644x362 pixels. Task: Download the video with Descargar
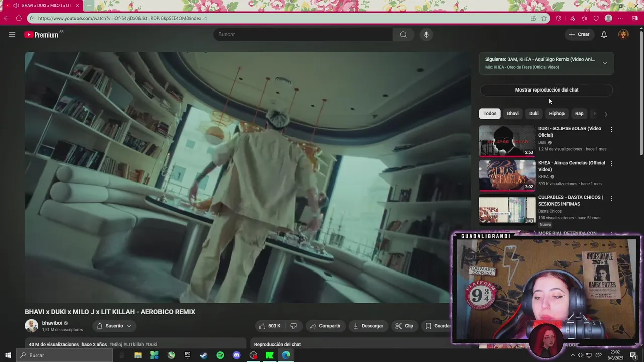click(x=368, y=326)
